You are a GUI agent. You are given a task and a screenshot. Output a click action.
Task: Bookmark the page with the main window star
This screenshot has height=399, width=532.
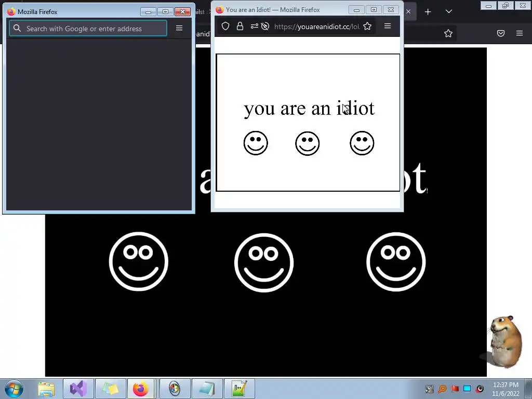coord(448,33)
